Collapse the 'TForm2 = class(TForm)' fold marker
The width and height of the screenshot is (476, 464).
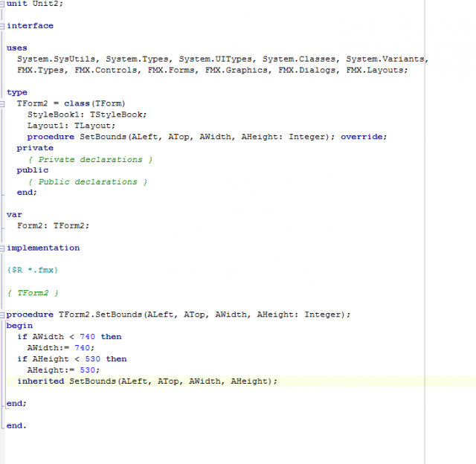2,104
